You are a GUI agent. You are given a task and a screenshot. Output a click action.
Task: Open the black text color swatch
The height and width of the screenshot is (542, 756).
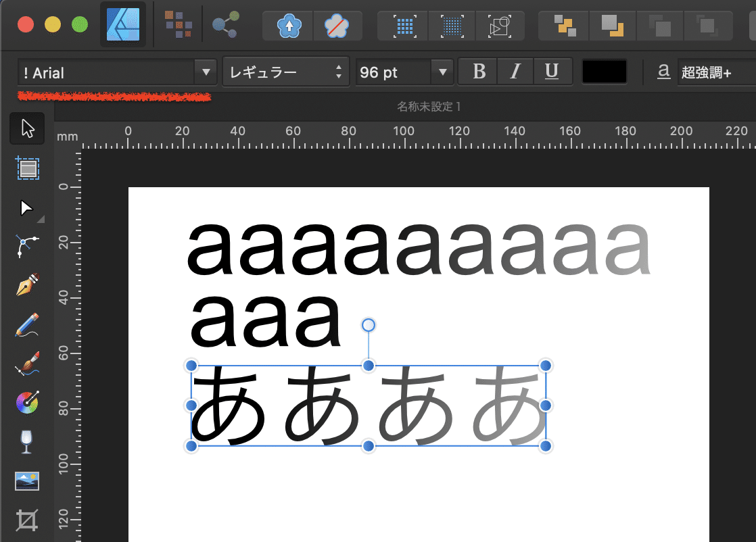coord(604,72)
